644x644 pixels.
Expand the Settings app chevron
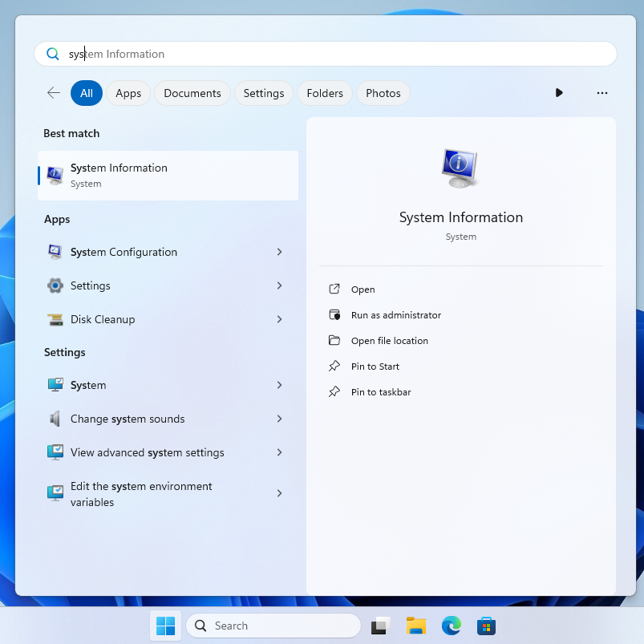(x=279, y=286)
